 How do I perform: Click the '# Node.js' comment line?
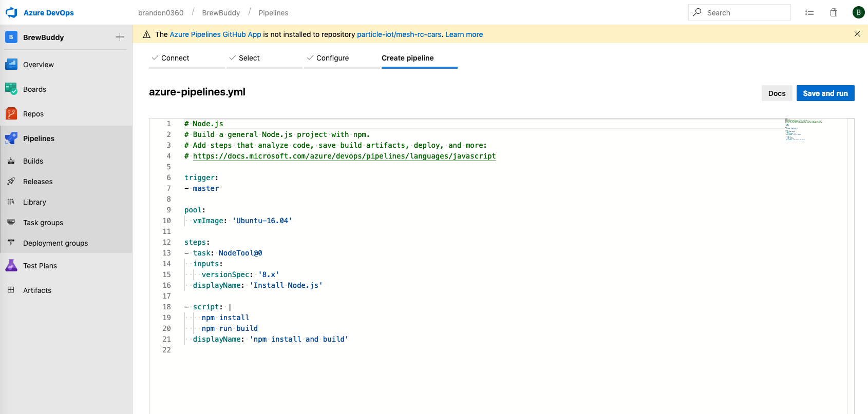coord(204,124)
